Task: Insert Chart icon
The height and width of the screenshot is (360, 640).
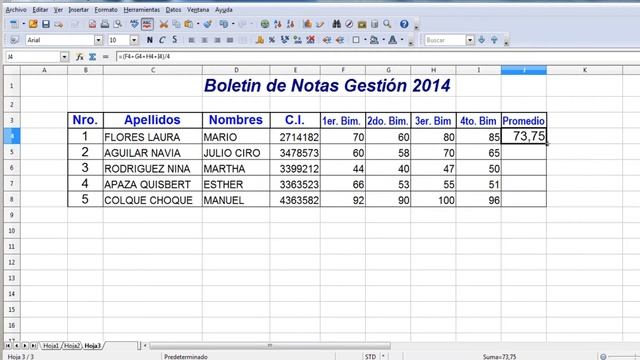Action: 307,24
